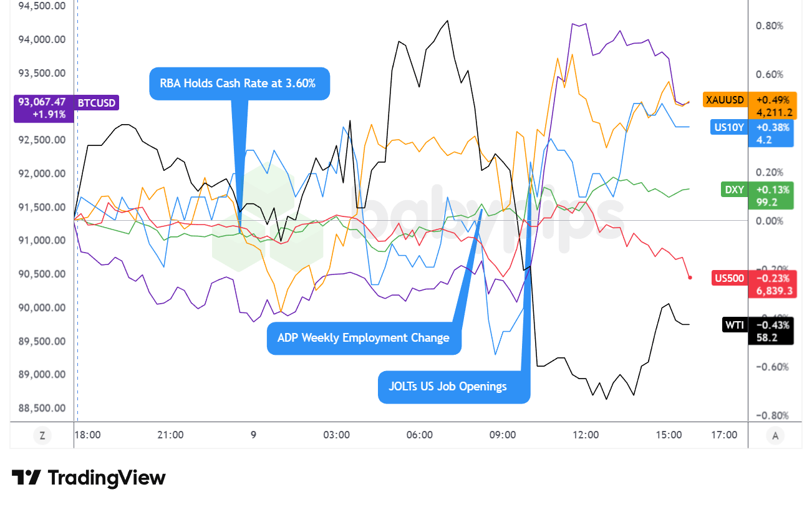Select the orange XAUUSD symbol label
The image size is (812, 507).
(724, 100)
